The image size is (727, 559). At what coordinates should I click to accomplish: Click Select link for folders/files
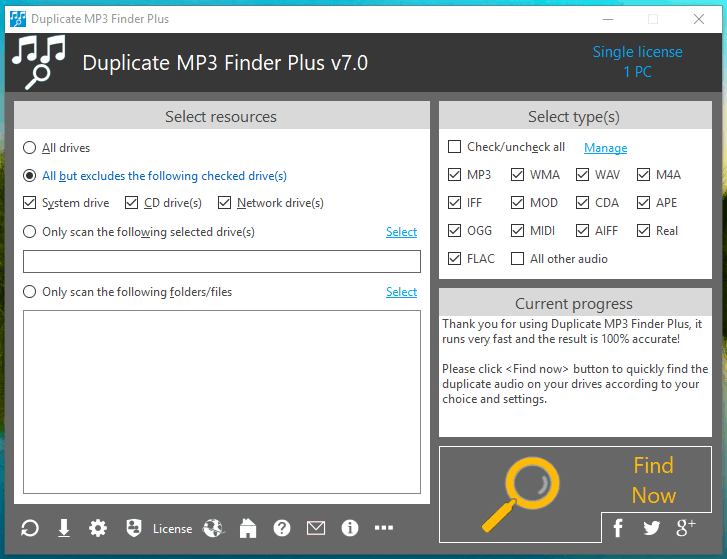tap(402, 292)
